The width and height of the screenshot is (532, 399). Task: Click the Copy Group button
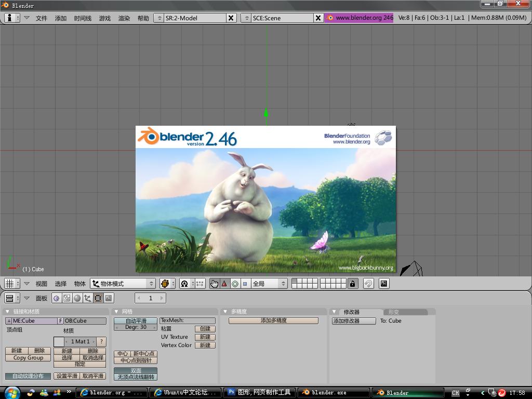[x=28, y=357]
